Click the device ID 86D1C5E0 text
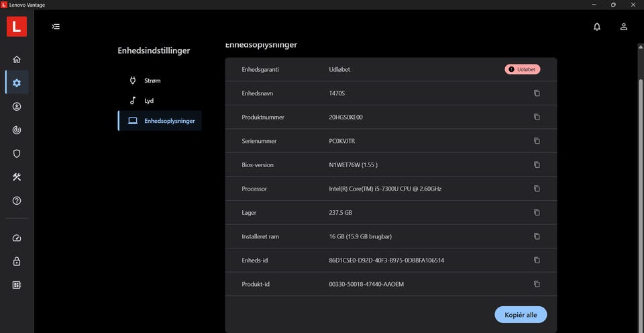644x333 pixels. point(386,260)
